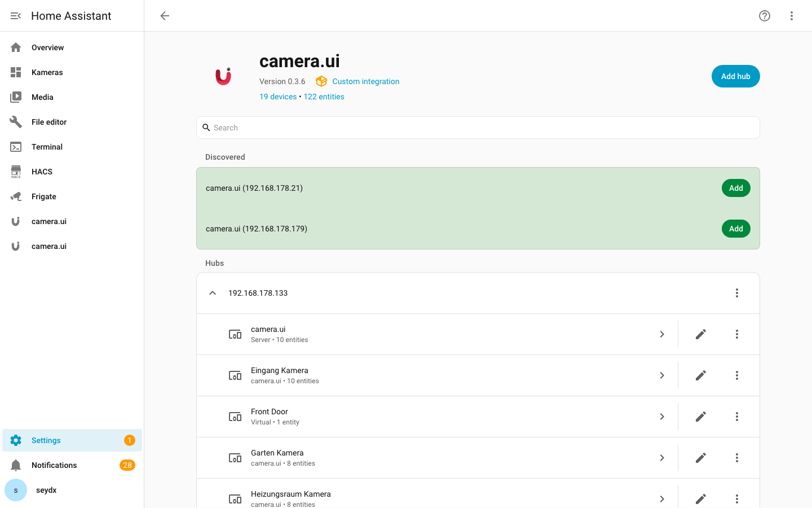Click the search magnifier icon
812x508 pixels.
(x=206, y=128)
